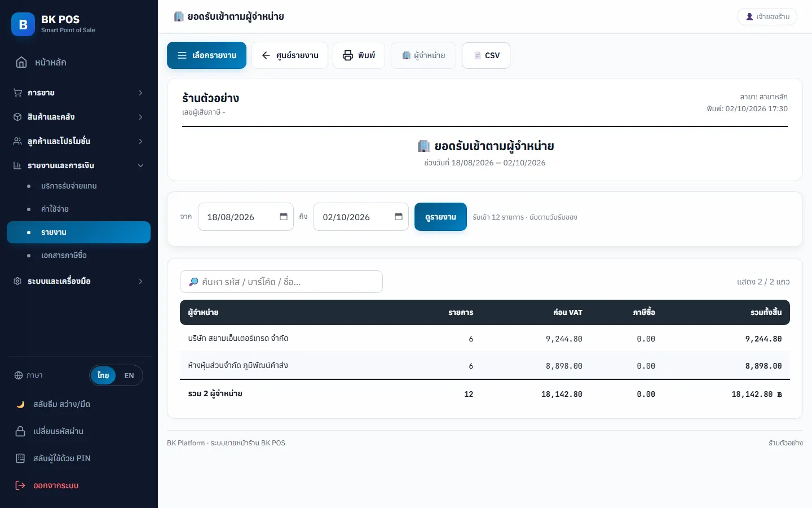Select the รายงาน submenu item
This screenshot has height=508, width=812.
click(x=79, y=232)
